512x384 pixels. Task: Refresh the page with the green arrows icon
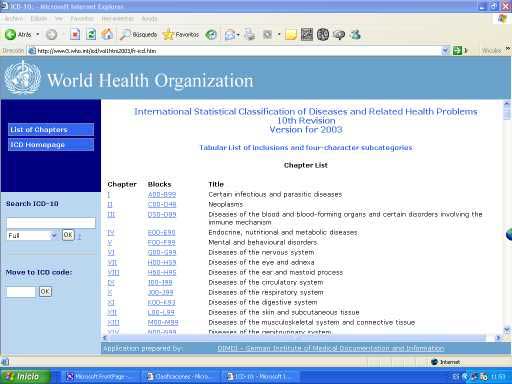tap(91, 34)
